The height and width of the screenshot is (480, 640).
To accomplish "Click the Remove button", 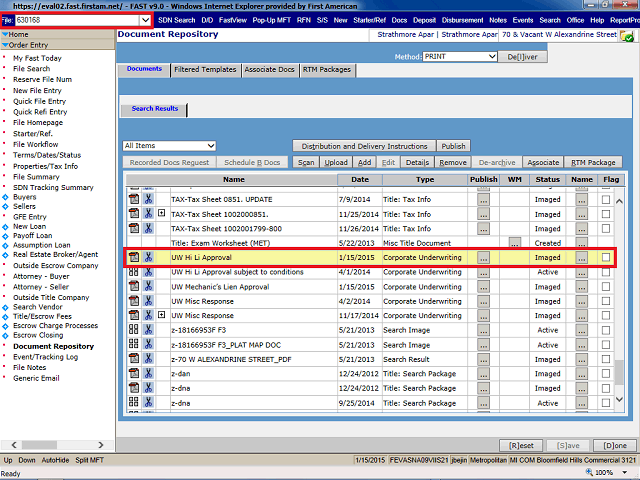I will pyautogui.click(x=453, y=162).
